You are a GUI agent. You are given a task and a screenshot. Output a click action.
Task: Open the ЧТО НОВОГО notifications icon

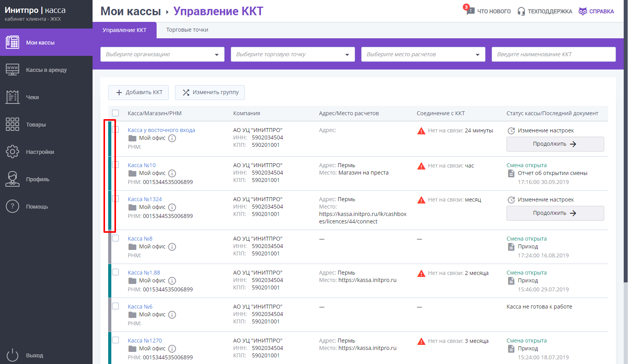coord(470,10)
